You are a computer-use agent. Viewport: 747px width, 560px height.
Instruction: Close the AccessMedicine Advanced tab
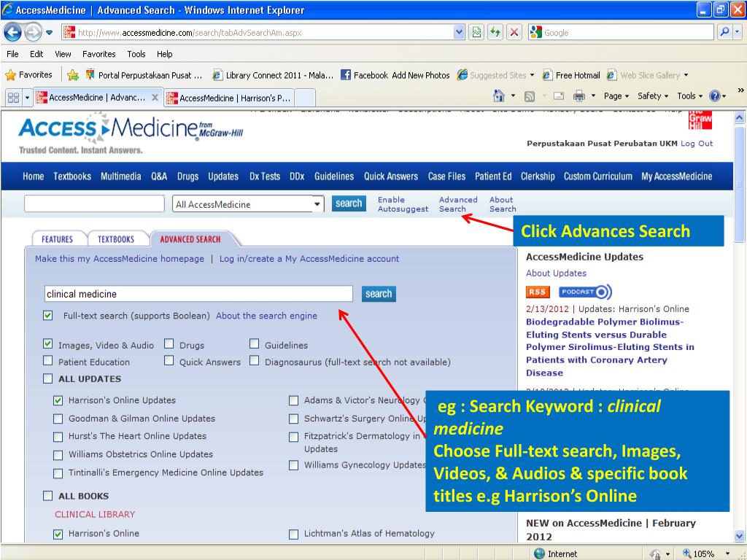(155, 97)
